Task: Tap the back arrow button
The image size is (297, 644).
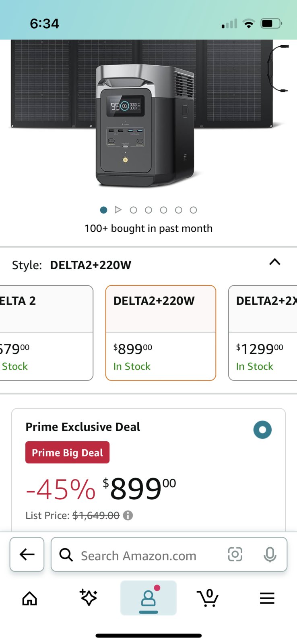Action: (27, 554)
